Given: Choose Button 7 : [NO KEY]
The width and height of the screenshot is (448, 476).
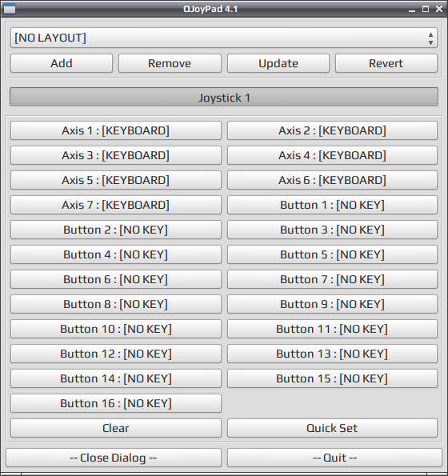Looking at the screenshot, I should pyautogui.click(x=332, y=279).
